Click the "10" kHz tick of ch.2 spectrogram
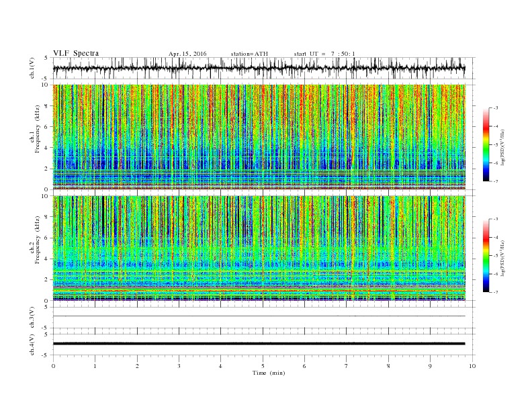 click(x=46, y=196)
